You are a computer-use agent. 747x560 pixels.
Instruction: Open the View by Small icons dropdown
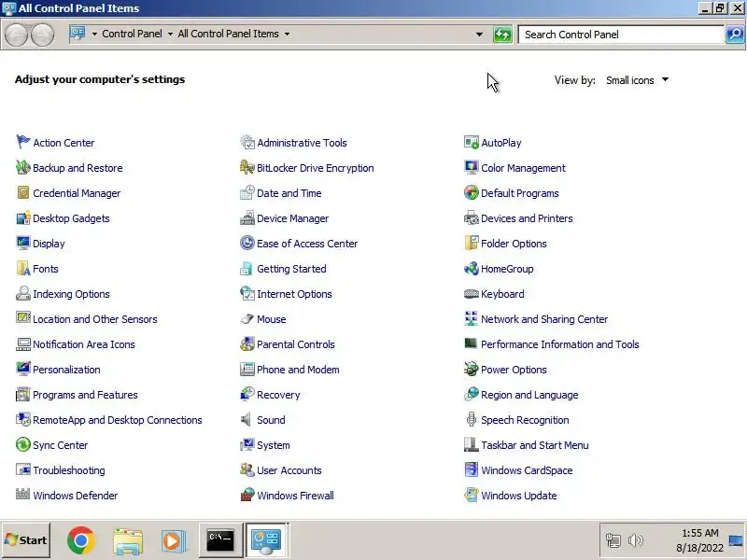click(x=637, y=80)
